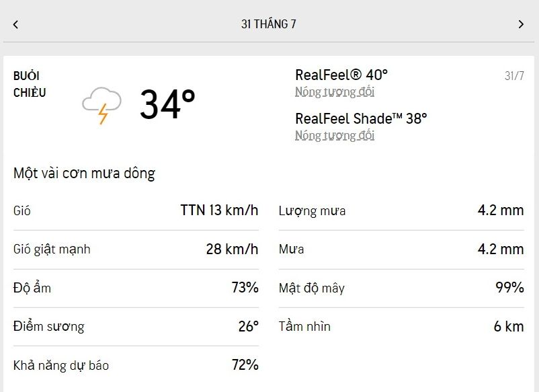539x392 pixels.
Task: Select the Gió giật mạnh row
Action: pyautogui.click(x=136, y=249)
